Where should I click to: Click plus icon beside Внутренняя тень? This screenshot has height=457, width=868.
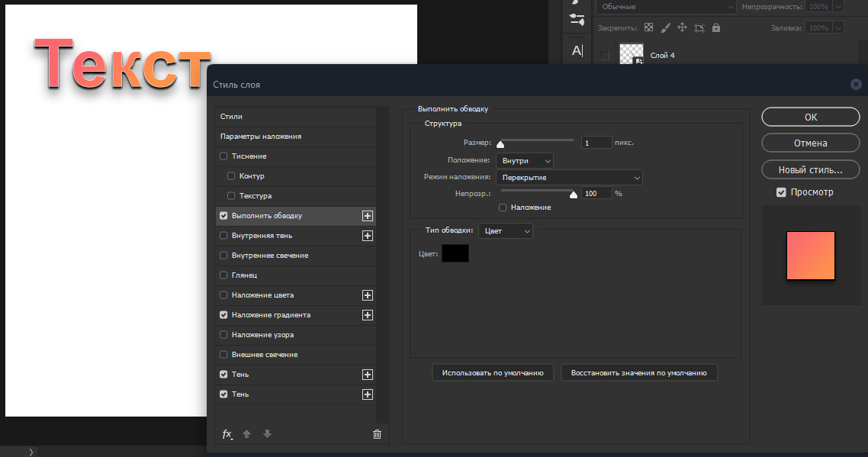[368, 236]
